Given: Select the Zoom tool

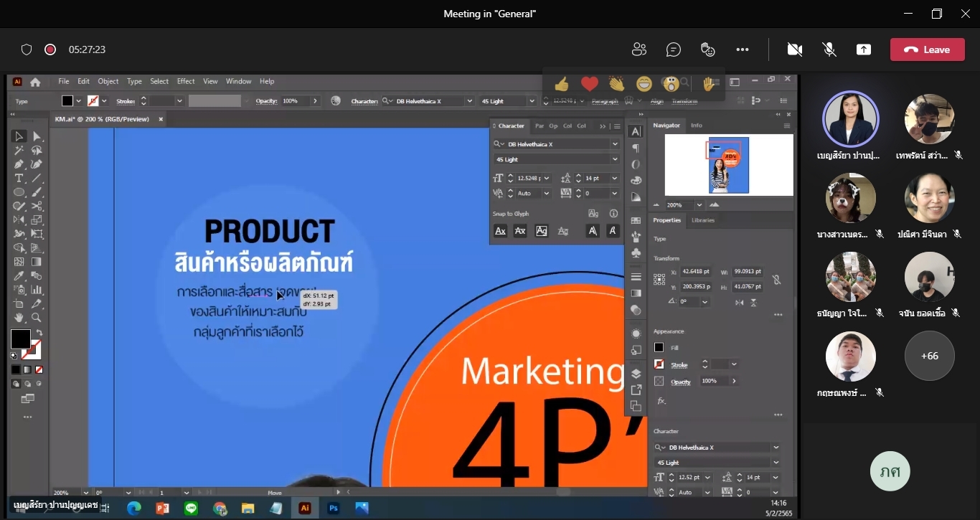Looking at the screenshot, I should [x=37, y=318].
